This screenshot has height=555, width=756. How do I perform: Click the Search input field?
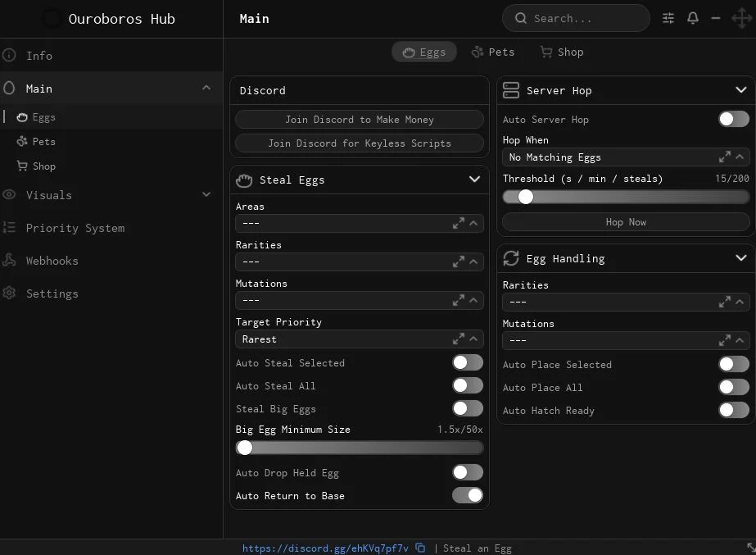[x=576, y=18]
